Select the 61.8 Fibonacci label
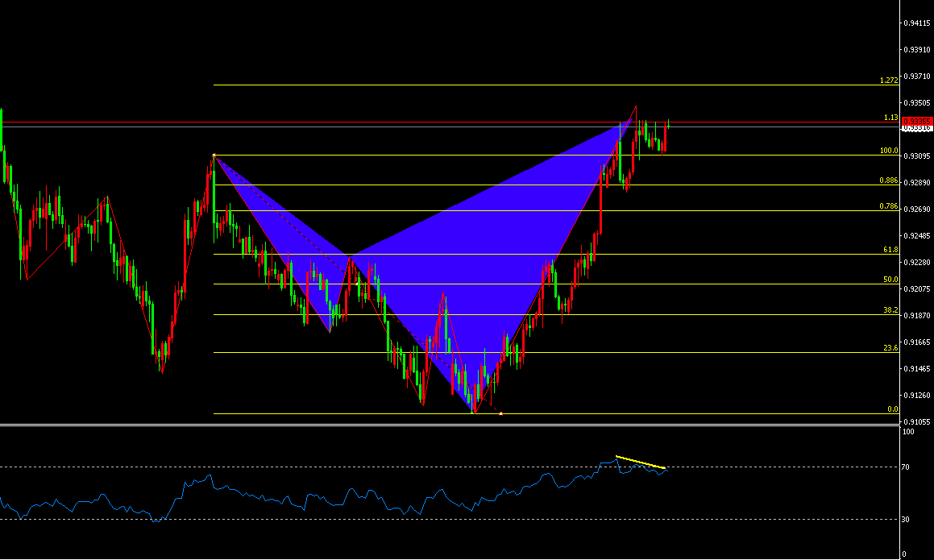The height and width of the screenshot is (560, 934). (891, 251)
